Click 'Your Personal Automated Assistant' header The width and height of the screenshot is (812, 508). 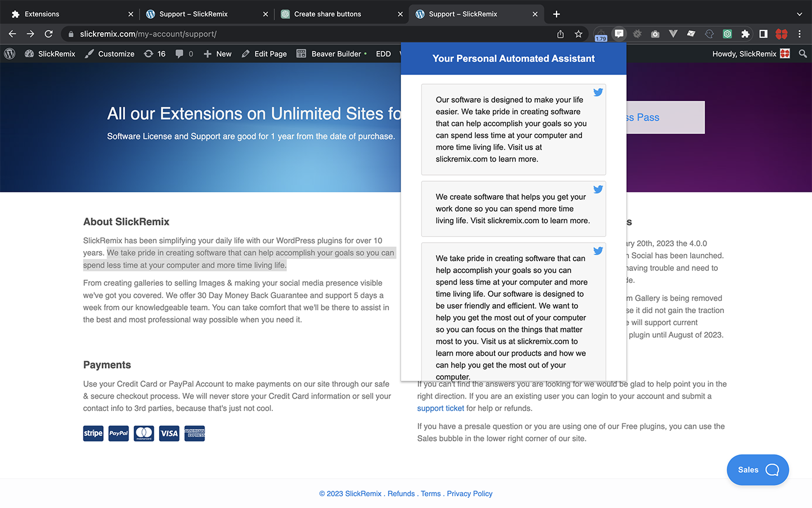coord(514,58)
